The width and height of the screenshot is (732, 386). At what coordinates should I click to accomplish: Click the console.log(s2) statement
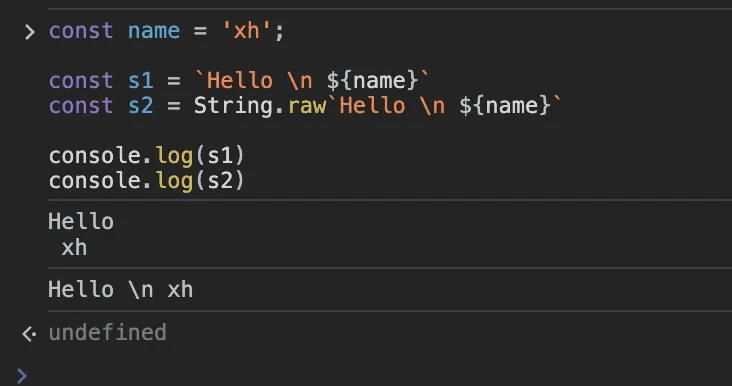pyautogui.click(x=147, y=181)
